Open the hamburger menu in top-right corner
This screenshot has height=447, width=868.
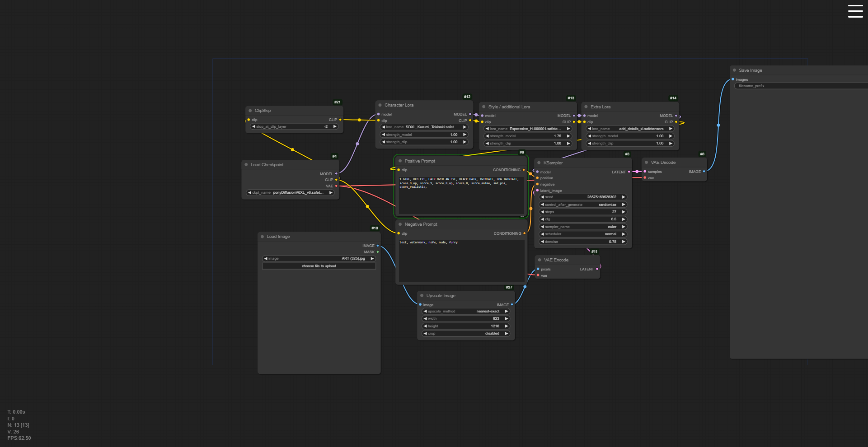855,11
